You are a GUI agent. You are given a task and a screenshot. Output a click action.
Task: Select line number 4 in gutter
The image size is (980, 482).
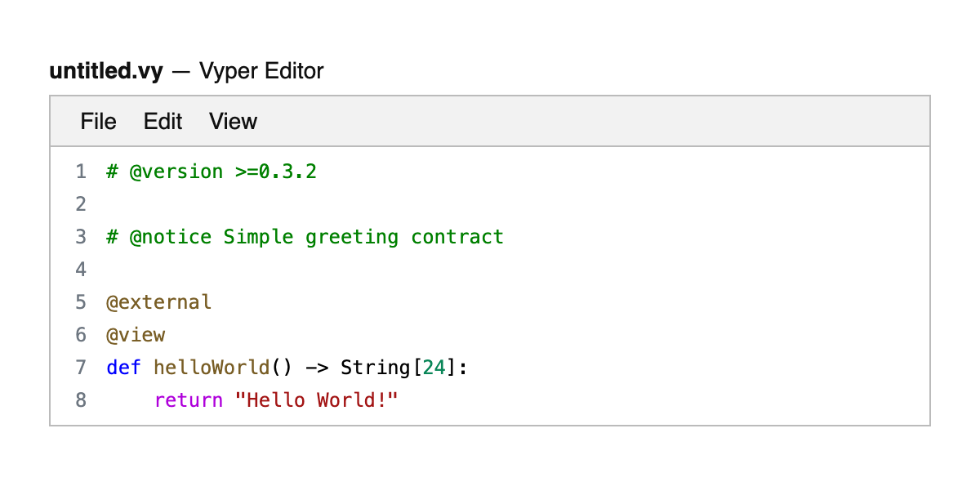tap(80, 270)
